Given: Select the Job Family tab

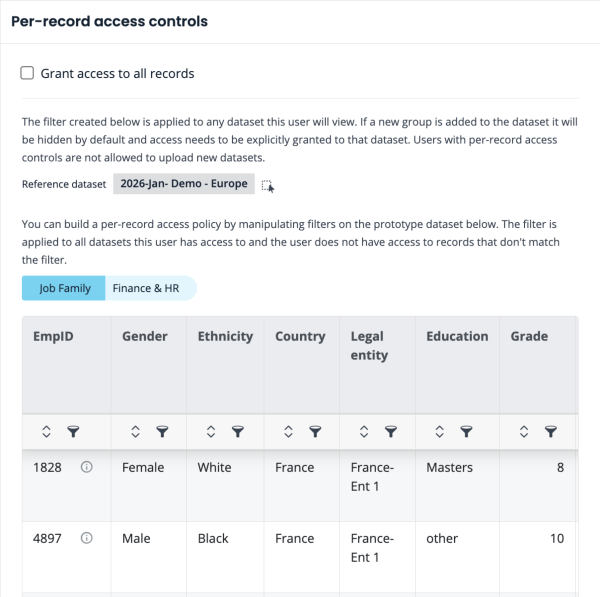Looking at the screenshot, I should click(64, 288).
